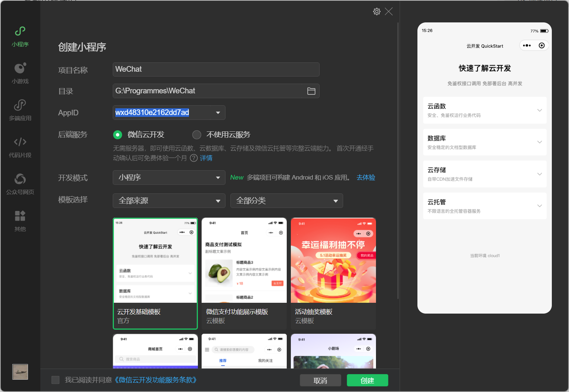Select the 商城首页 template thumbnail
The height and width of the screenshot is (392, 569).
(x=155, y=351)
